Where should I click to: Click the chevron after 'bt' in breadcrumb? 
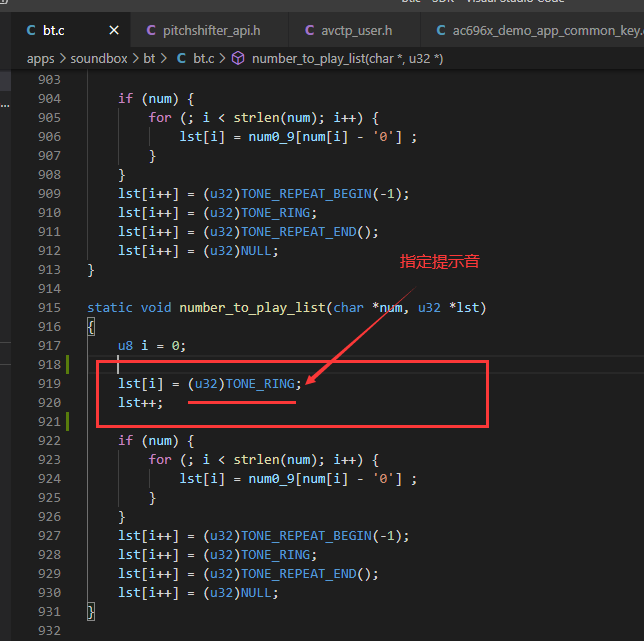(x=164, y=59)
